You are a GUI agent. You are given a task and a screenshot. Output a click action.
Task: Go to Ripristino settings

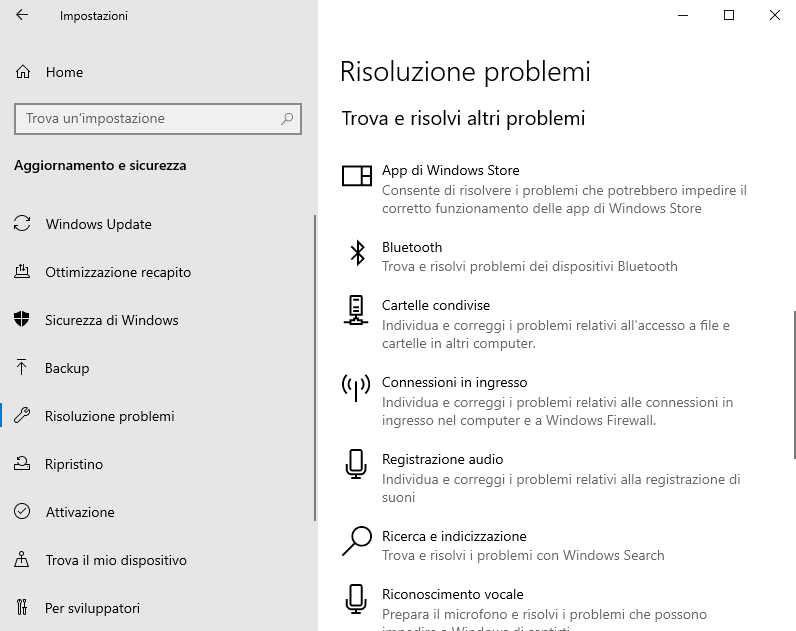pyautogui.click(x=74, y=464)
